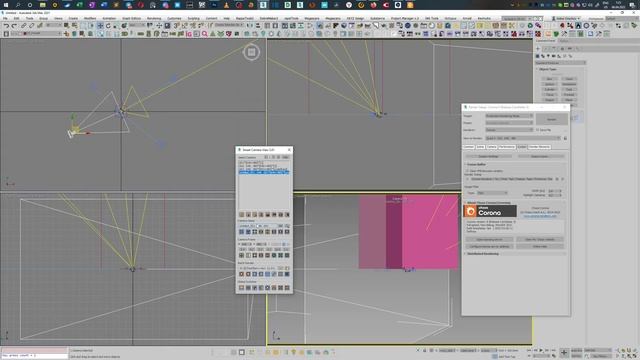
Task: Click the ViewCube home icon in top-left viewport
Action: pos(251,52)
